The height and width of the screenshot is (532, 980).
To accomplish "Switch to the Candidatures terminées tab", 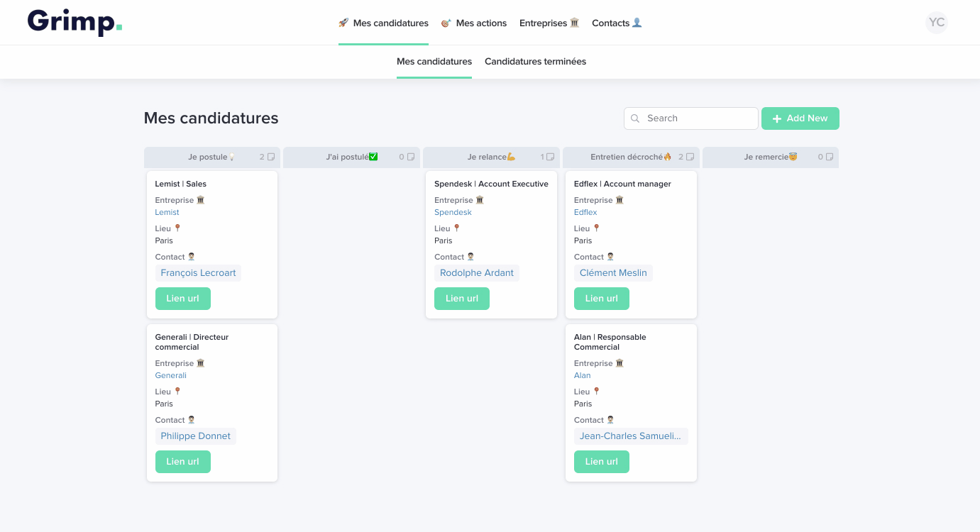I will (x=535, y=62).
